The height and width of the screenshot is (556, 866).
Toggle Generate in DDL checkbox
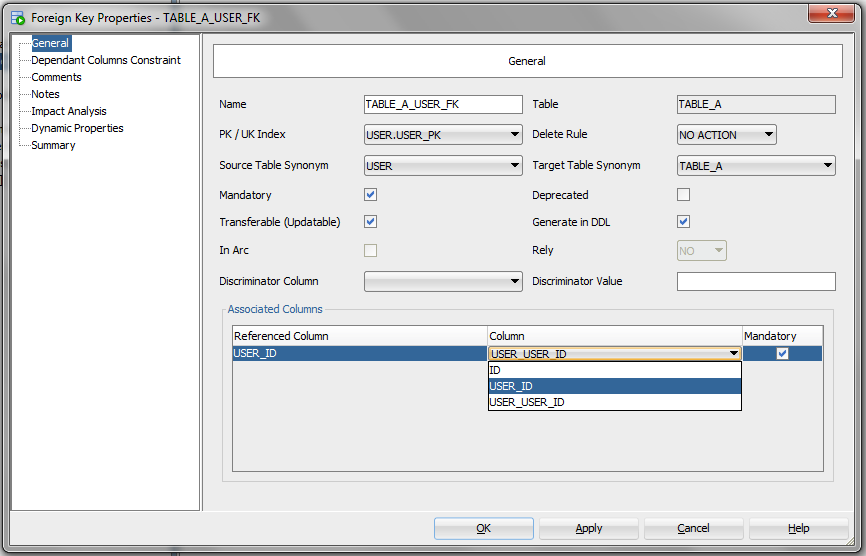[684, 222]
